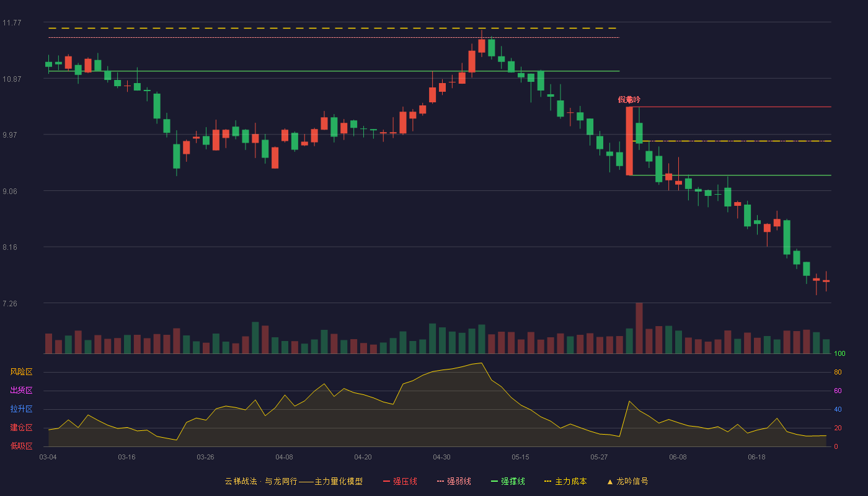Toggle the 强撑线 legend entry
Viewport: 868px width, 496px height.
508,481
